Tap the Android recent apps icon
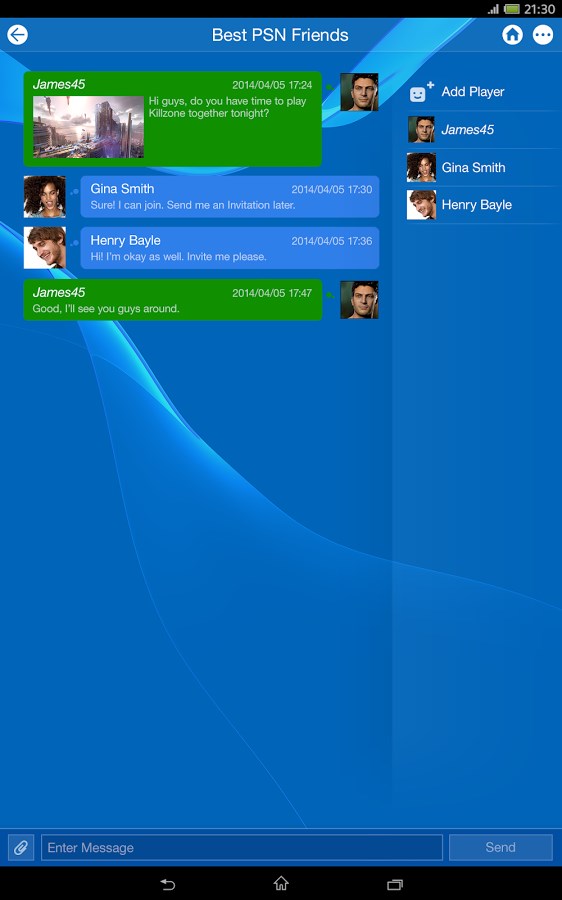The image size is (562, 900). coord(395,884)
